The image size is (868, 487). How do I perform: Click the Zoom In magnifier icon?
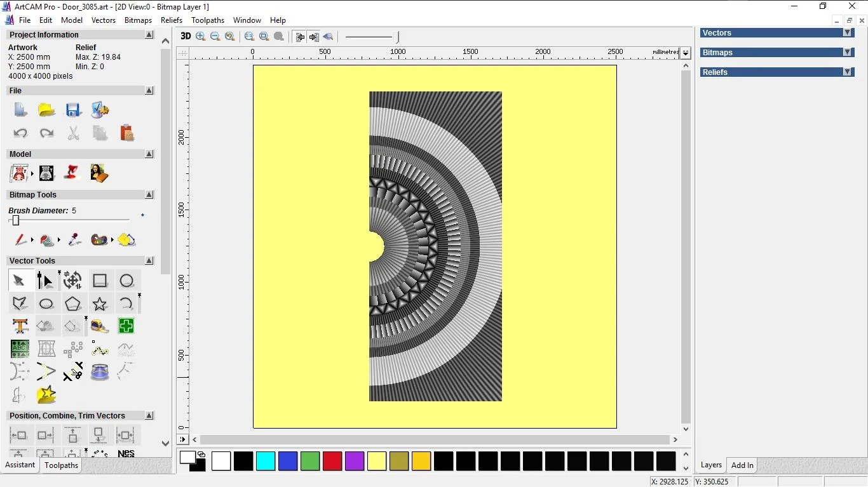(x=201, y=37)
